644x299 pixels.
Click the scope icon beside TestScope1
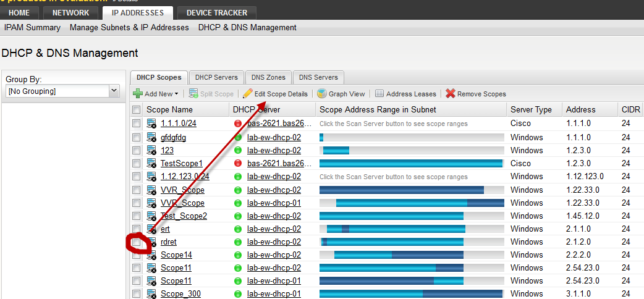click(151, 164)
